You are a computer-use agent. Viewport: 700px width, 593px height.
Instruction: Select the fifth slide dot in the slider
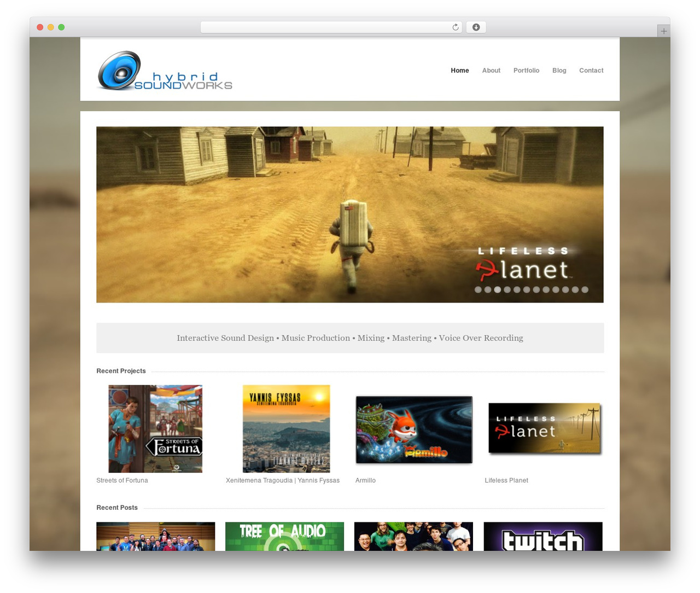(517, 290)
